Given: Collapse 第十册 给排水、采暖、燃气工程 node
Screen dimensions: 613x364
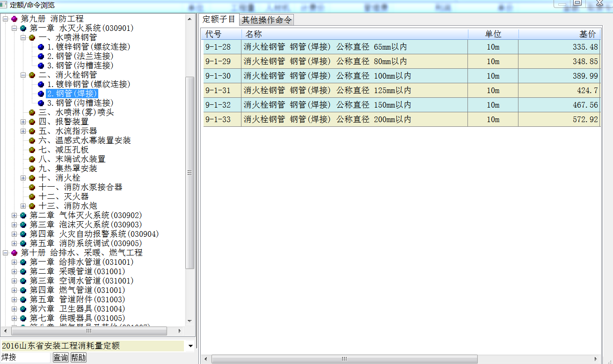Looking at the screenshot, I should coord(5,253).
